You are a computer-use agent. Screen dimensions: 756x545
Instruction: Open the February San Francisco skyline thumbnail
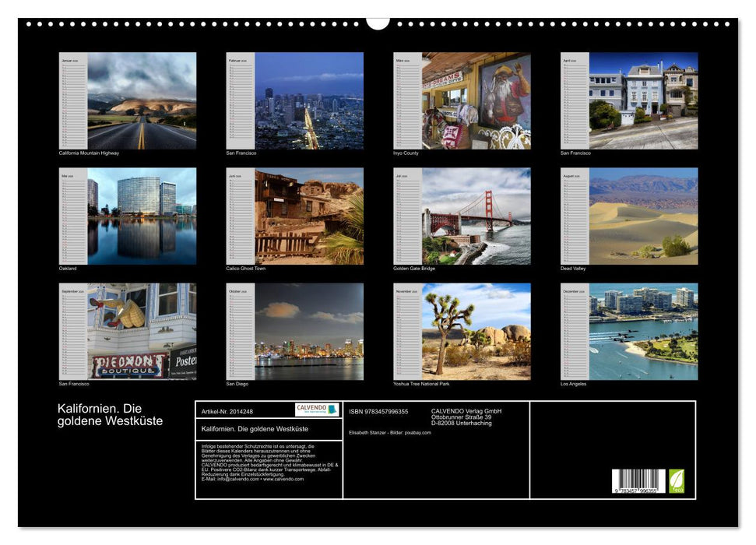pyautogui.click(x=304, y=100)
